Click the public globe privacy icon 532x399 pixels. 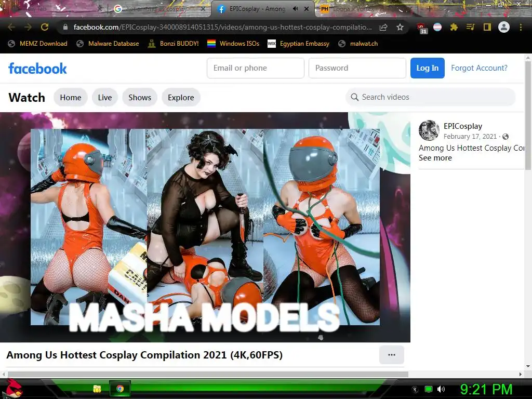pyautogui.click(x=506, y=137)
